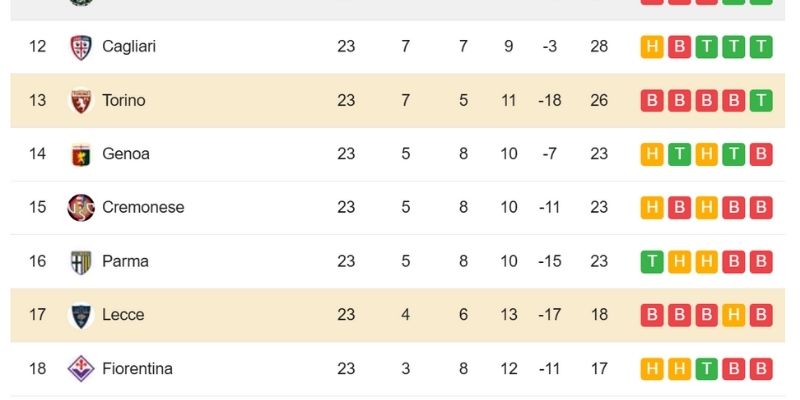Click Lecce's orange H form badge

coord(733,315)
